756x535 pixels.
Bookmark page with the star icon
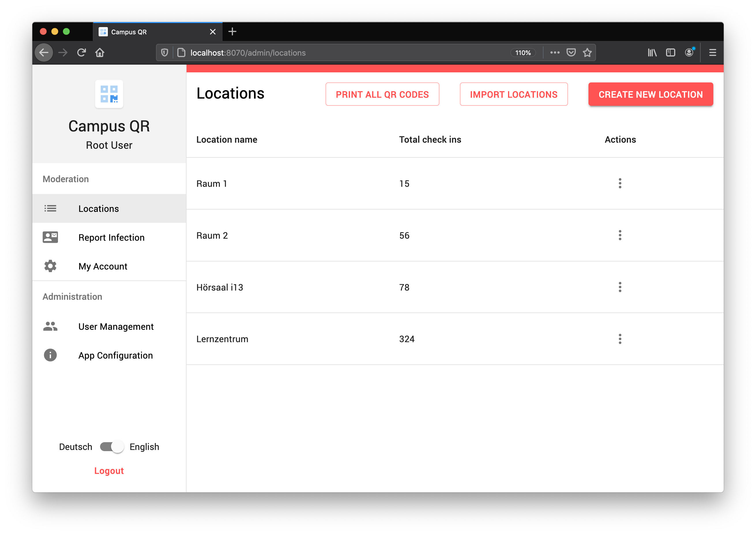coord(587,53)
